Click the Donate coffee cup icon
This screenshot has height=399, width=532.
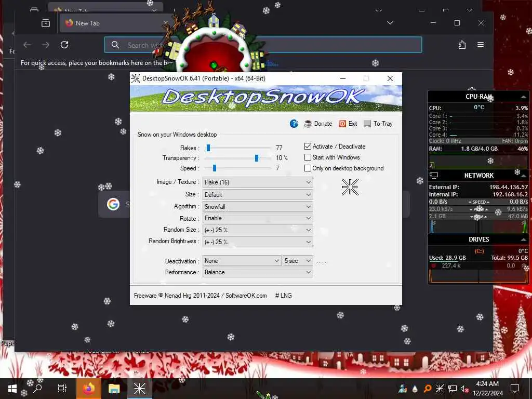coord(308,124)
